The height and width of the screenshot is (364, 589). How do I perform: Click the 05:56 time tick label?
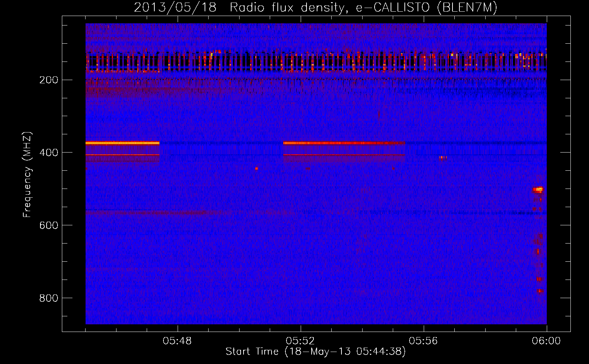[x=423, y=341]
